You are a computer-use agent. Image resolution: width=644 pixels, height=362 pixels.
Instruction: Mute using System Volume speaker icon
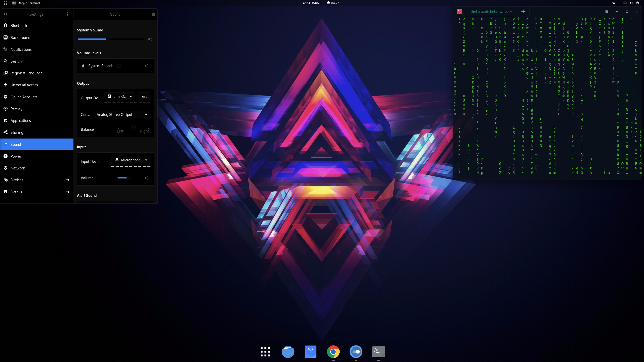(x=150, y=39)
